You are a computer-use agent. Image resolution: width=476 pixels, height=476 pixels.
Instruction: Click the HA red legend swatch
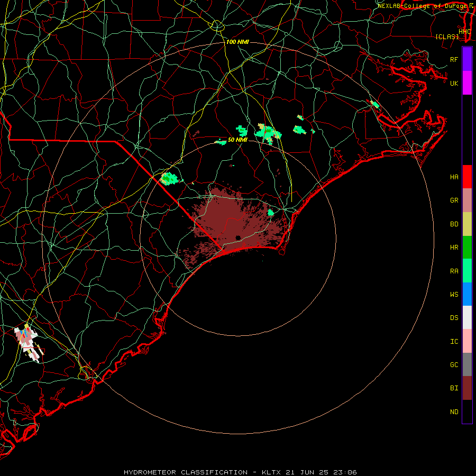[467, 177]
